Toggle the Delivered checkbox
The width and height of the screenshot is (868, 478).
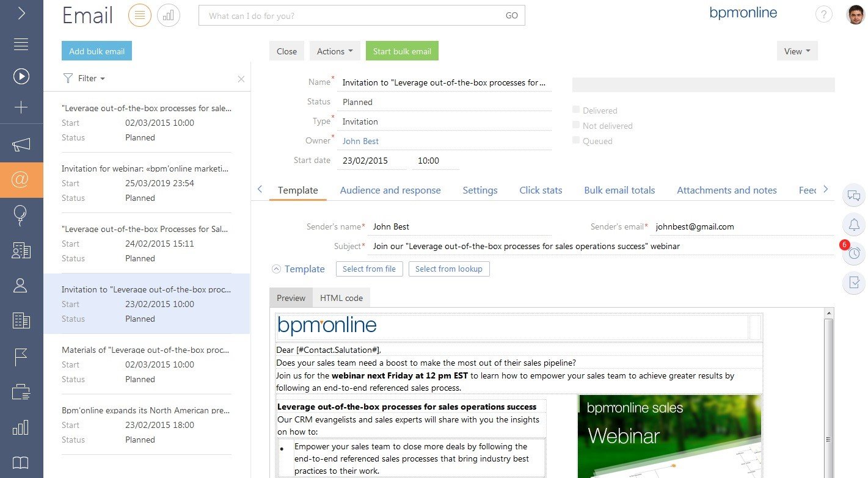[576, 110]
